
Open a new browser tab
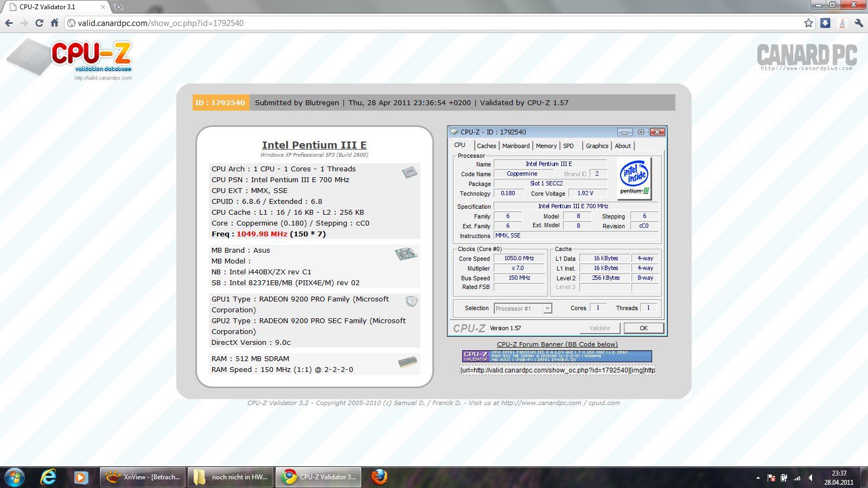point(118,7)
